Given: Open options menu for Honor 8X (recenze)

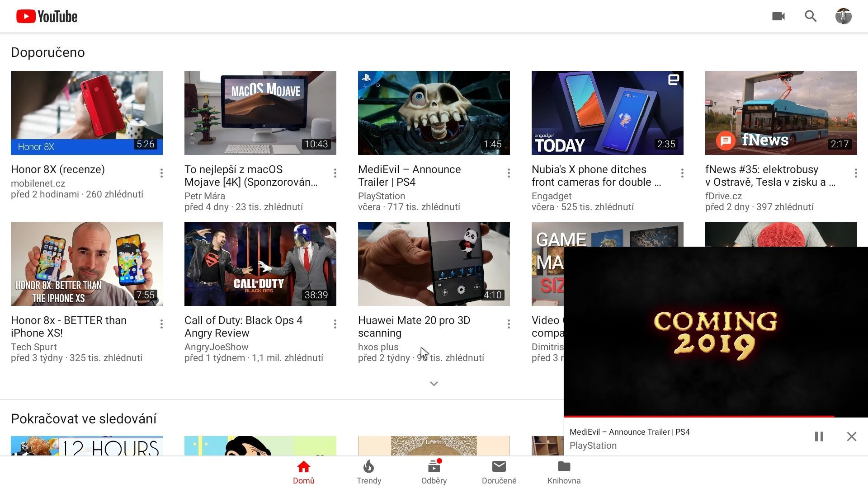Looking at the screenshot, I should [161, 173].
